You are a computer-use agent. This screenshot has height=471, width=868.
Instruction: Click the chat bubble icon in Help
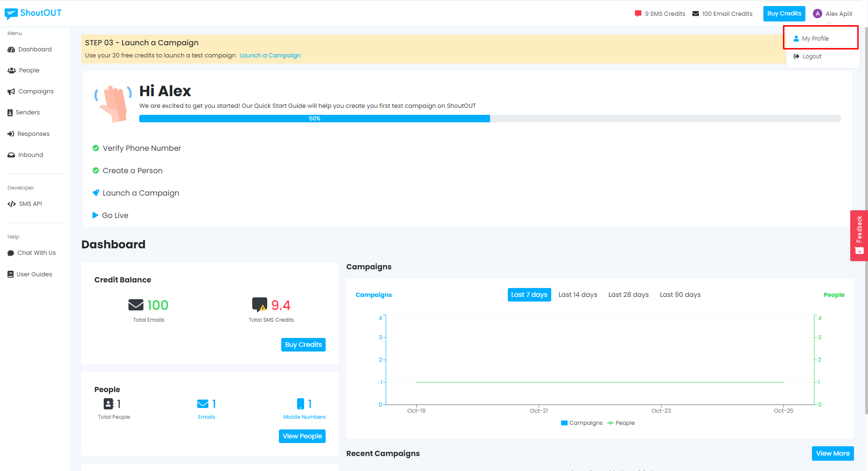(11, 253)
